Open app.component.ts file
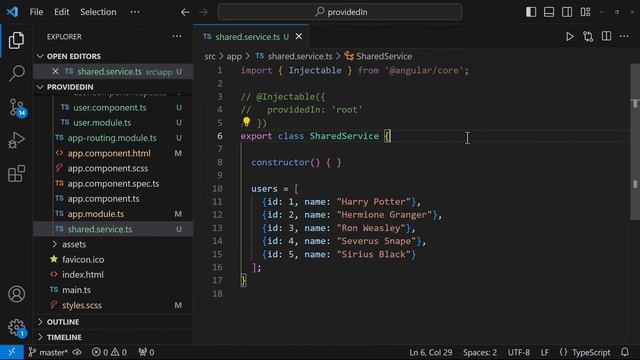This screenshot has width=640, height=360. pos(103,199)
